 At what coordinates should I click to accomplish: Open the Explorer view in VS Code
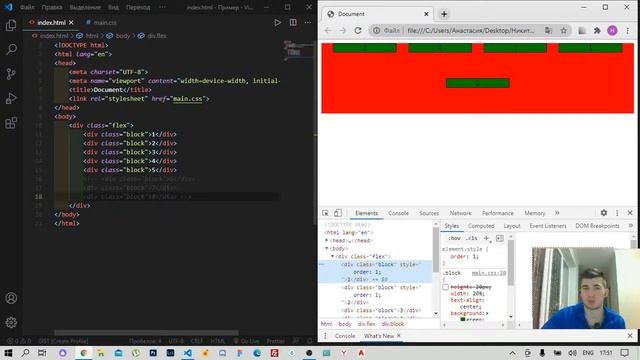[11, 25]
